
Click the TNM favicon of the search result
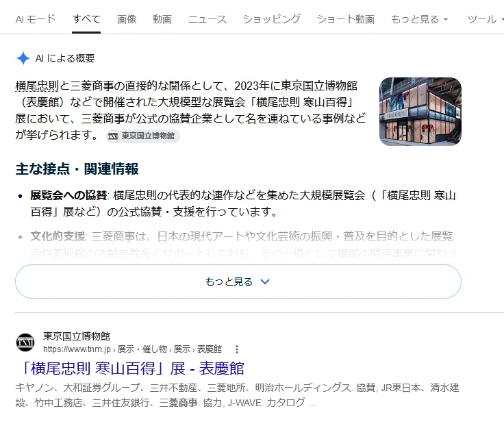(x=25, y=342)
